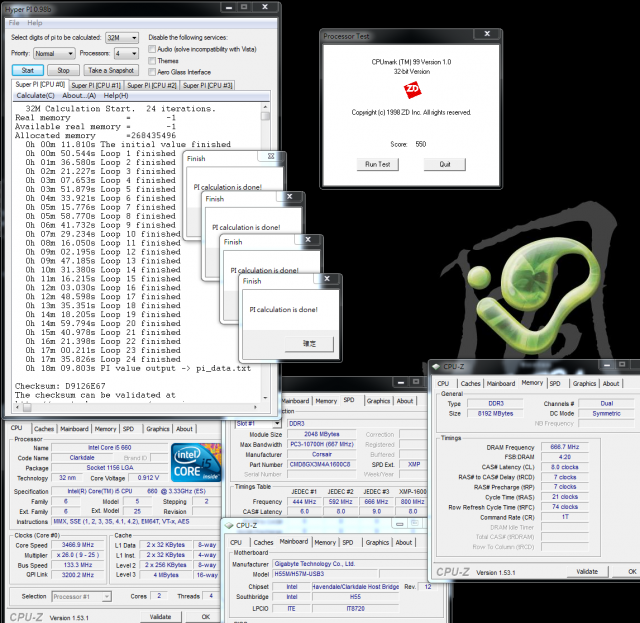
Task: Open Memory tab in the CPU-Z SPD window
Action: click(x=326, y=401)
